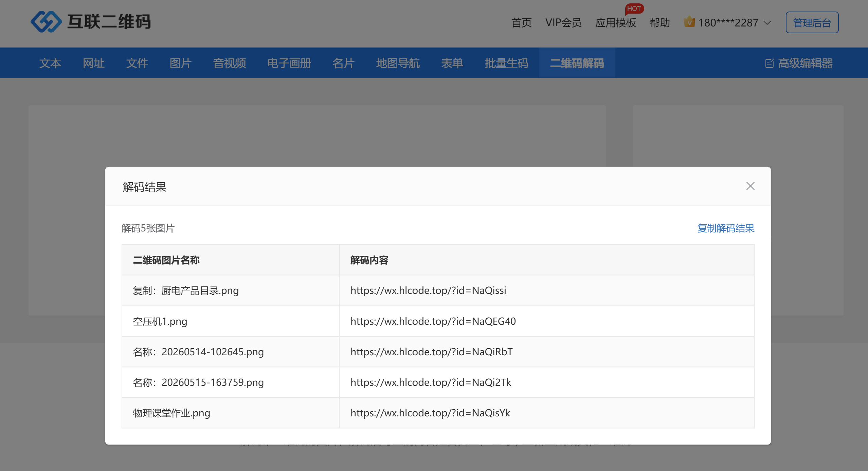
Task: Switch to the 文本 tab
Action: tap(50, 63)
